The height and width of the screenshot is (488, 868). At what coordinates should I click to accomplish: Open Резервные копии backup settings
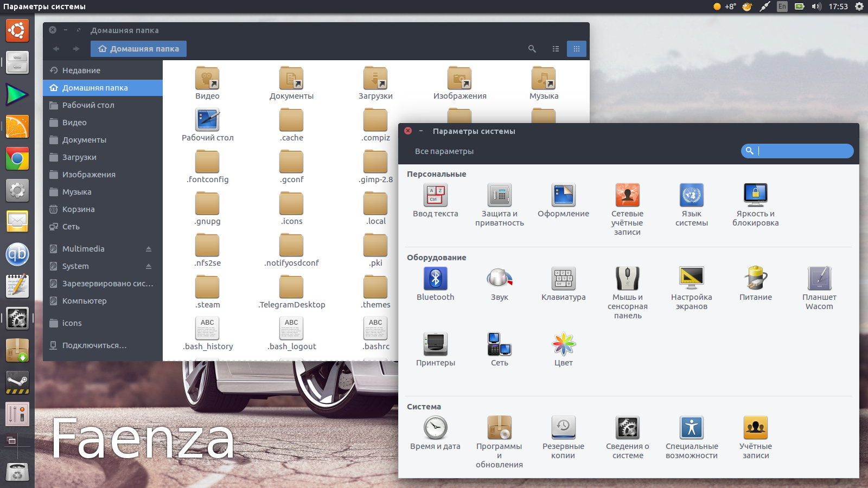pyautogui.click(x=563, y=428)
